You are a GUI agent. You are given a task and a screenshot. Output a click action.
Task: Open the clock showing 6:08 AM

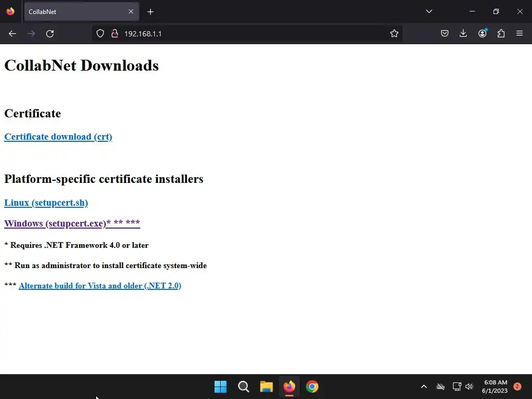point(495,387)
